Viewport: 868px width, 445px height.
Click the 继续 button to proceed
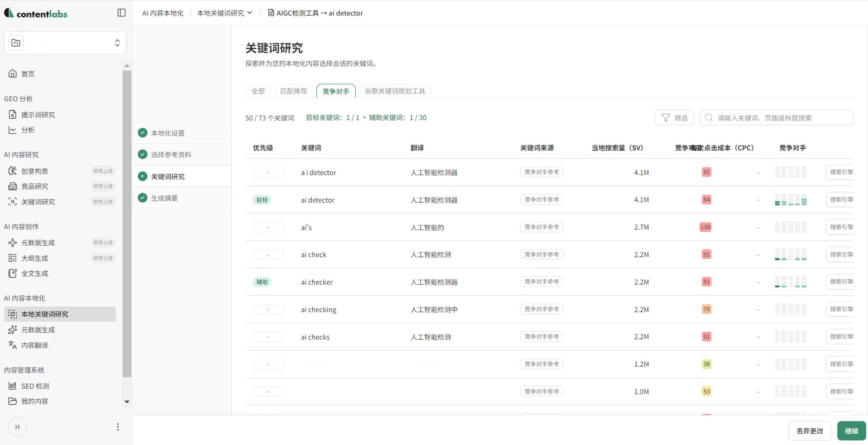pos(852,431)
